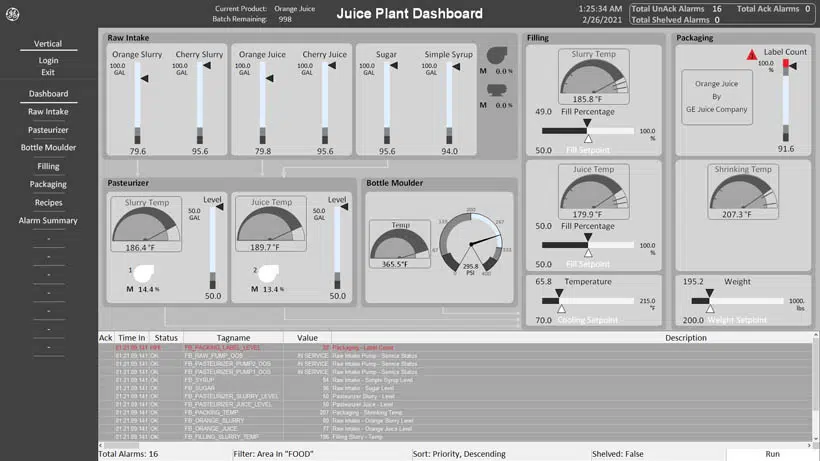Click Pasteurizer Slurry Temp gauge reading 186.4 °F
Viewport: 820px width, 461px height.
click(146, 224)
